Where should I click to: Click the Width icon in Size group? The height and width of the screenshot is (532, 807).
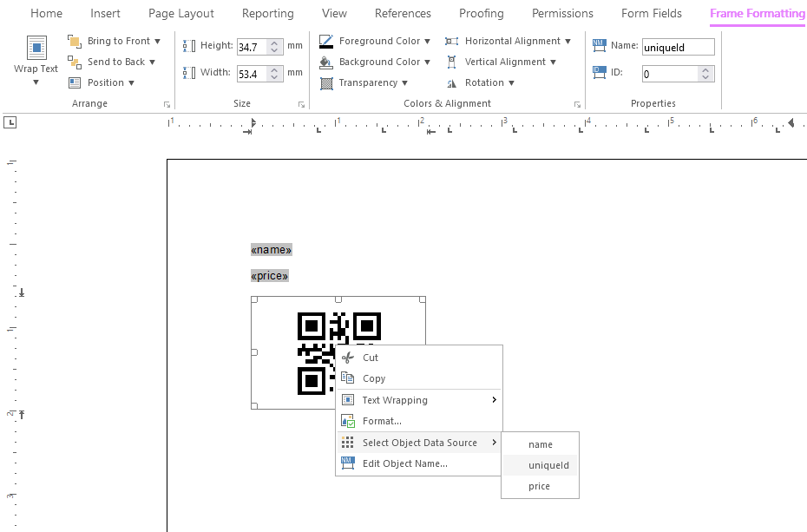pos(189,73)
